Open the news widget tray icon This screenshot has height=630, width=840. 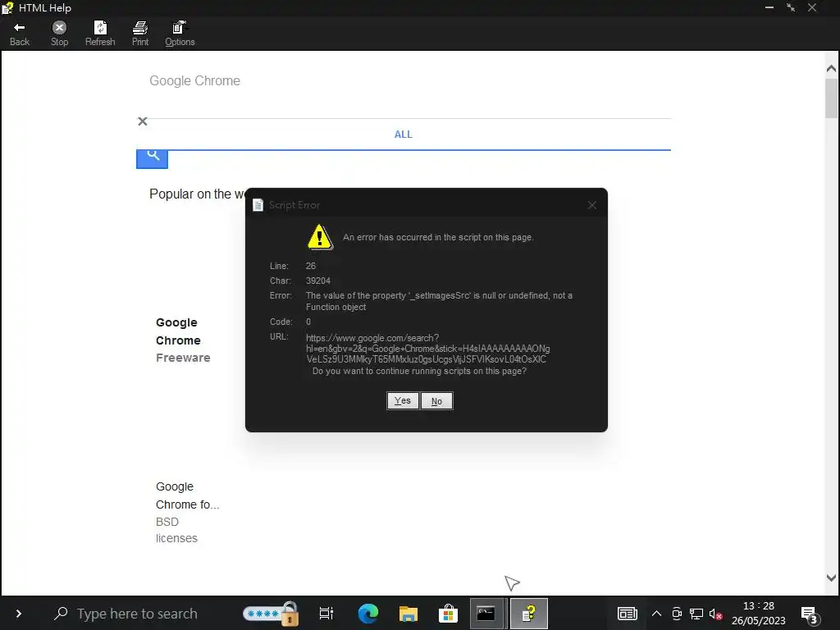(628, 614)
